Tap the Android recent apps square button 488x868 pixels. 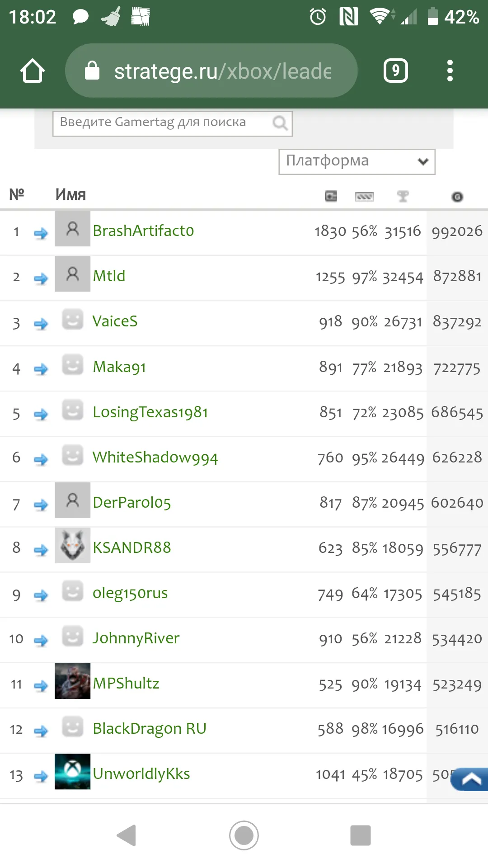361,835
